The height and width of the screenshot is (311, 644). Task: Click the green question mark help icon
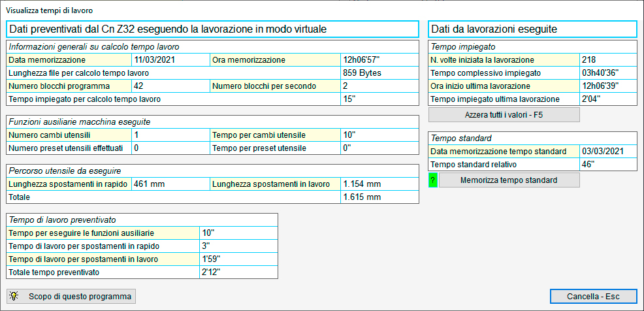click(433, 180)
